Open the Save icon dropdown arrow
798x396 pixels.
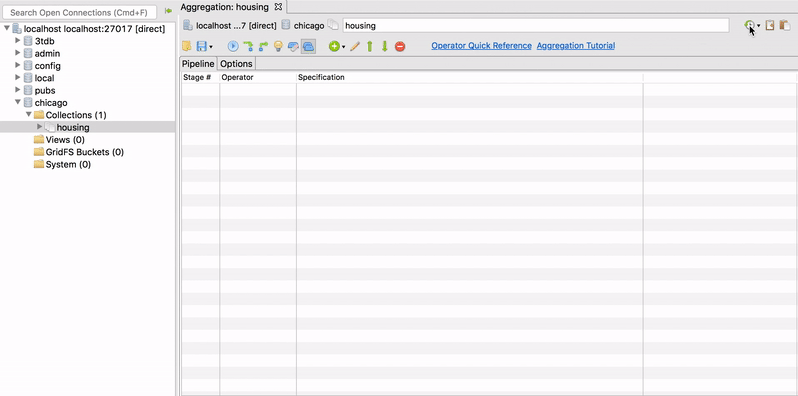(x=211, y=47)
